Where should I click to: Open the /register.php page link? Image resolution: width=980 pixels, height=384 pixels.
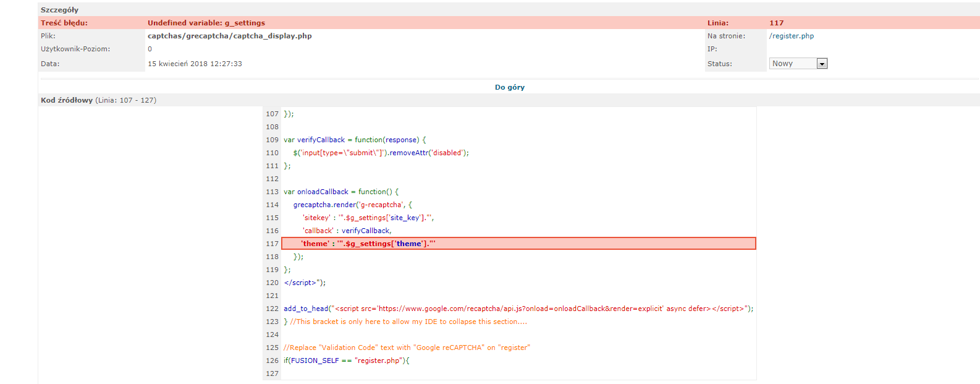[792, 36]
